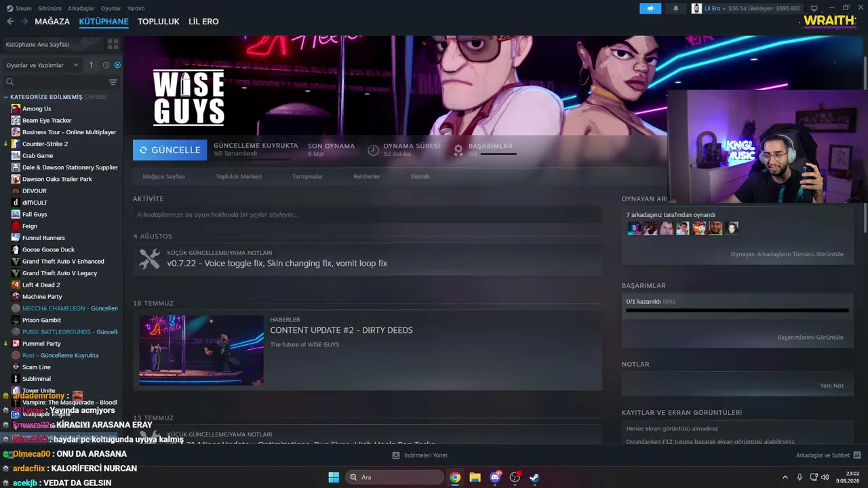
Task: Go back with the navigation arrow
Action: [x=10, y=22]
